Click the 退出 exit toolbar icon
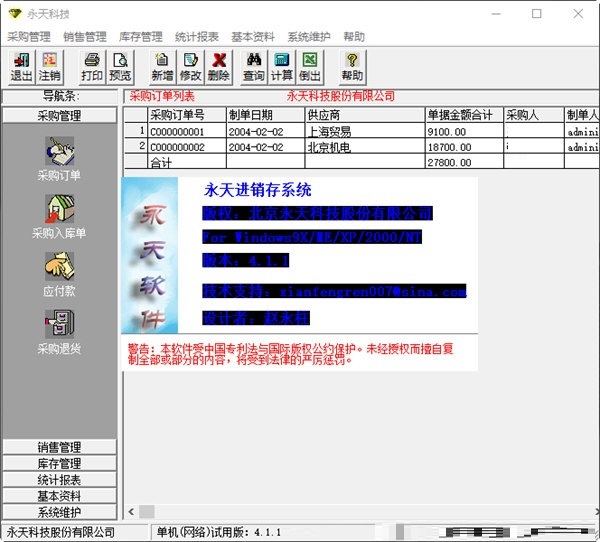The image size is (600, 542). tap(21, 67)
